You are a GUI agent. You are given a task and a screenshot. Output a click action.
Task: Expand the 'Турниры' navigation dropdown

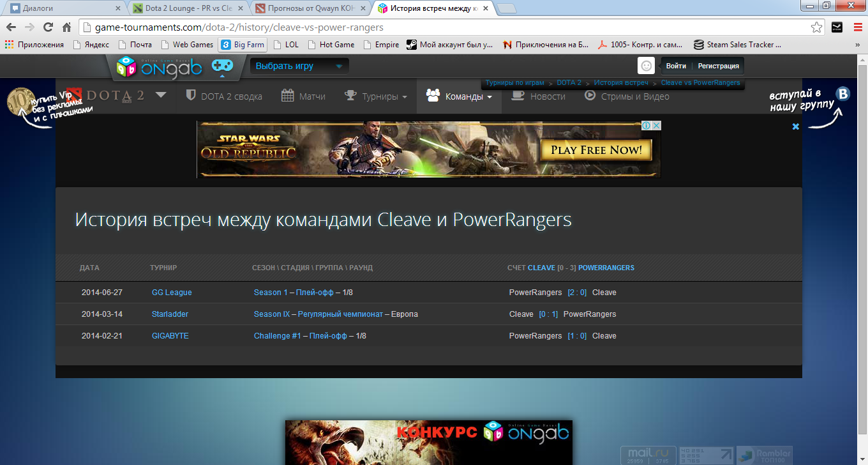375,96
